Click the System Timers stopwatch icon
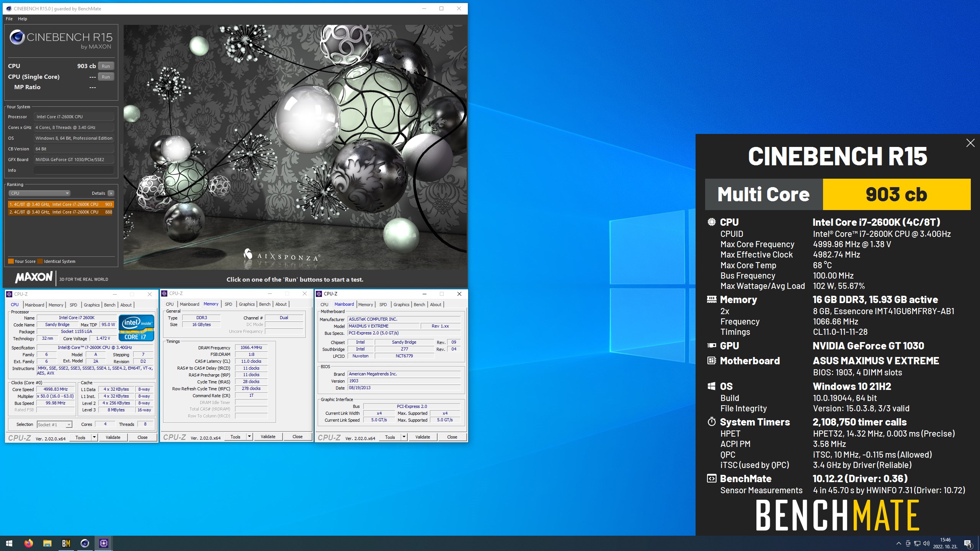The height and width of the screenshot is (551, 980). [x=712, y=422]
